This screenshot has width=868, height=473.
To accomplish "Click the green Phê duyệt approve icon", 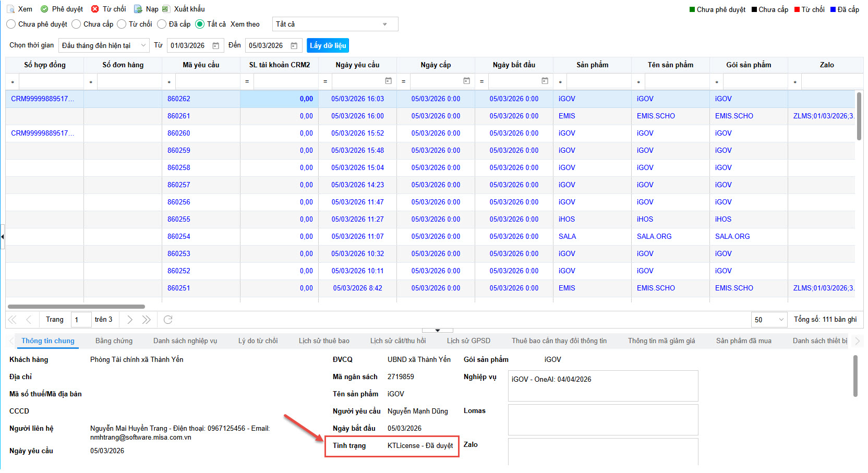I will 44,9.
